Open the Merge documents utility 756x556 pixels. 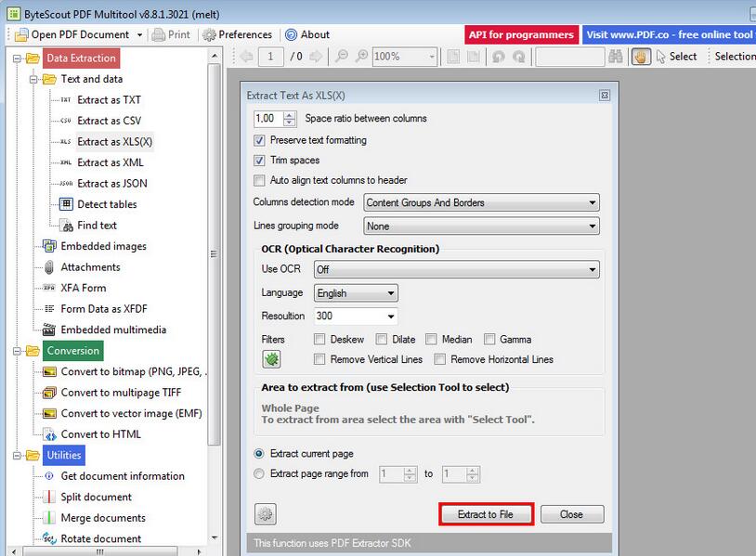[103, 518]
